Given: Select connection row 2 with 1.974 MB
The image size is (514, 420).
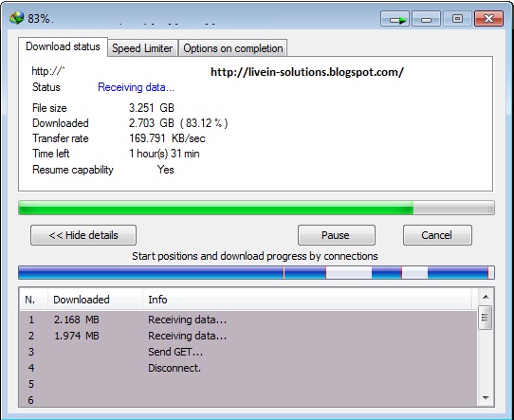Looking at the screenshot, I should [248, 336].
